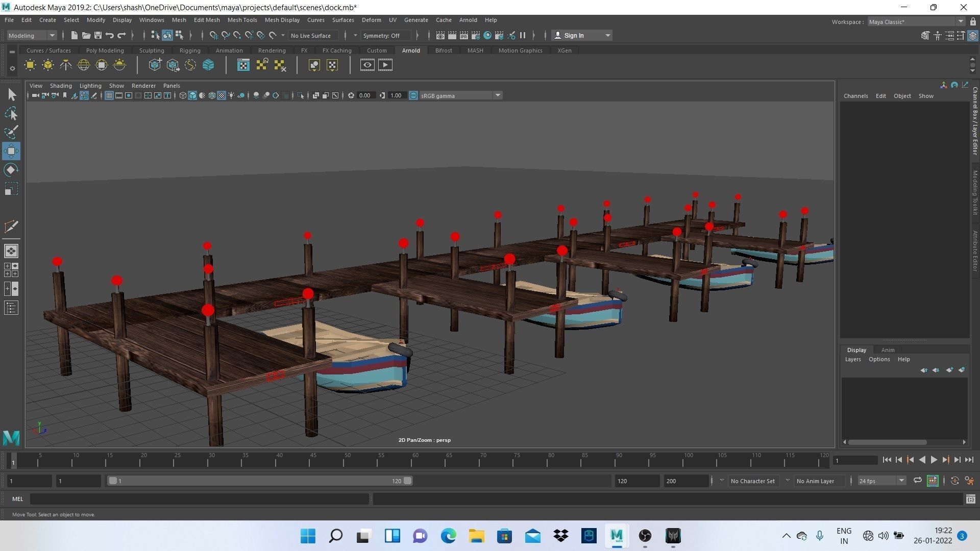
Task: Open the sRGB gamma view transform dropdown
Action: point(498,95)
